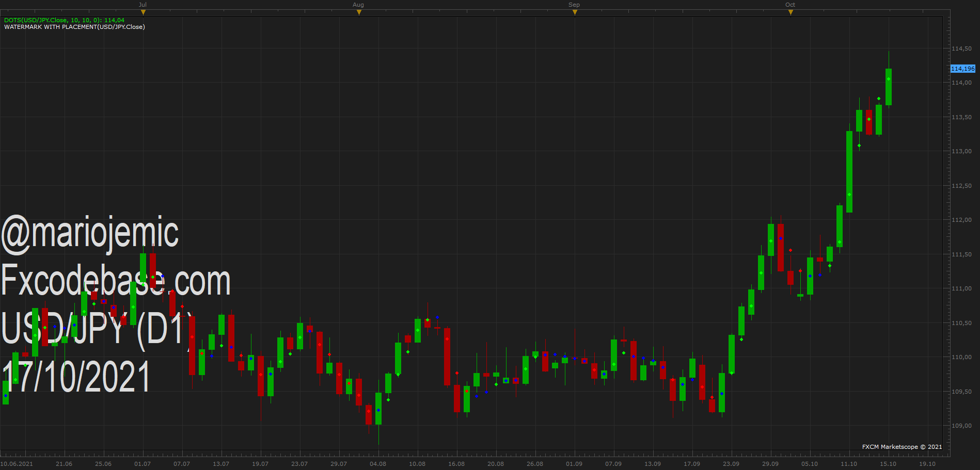
Task: Click the FXCM Marketscope © 2021 text
Action: [x=902, y=447]
